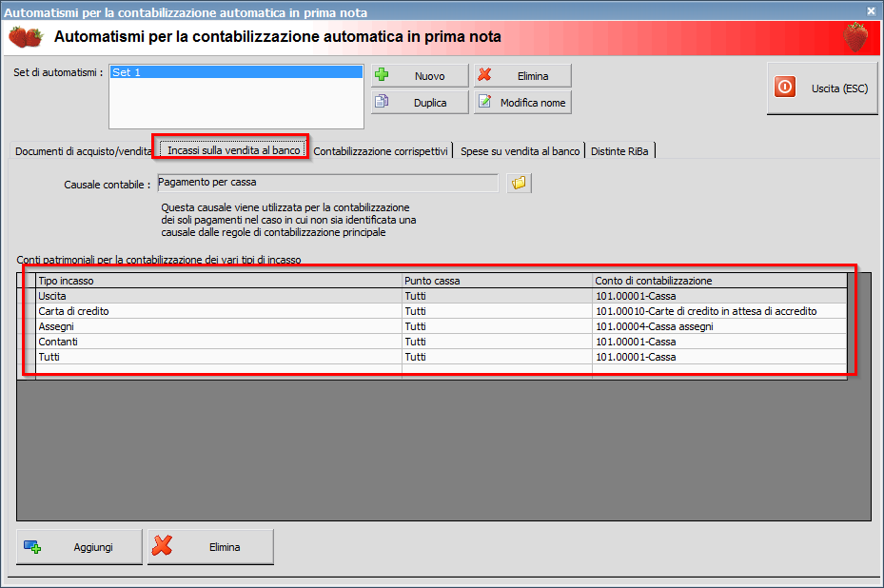Click 101.00001-Cassa in the Contanti row
Image resolution: width=884 pixels, height=588 pixels.
[x=720, y=342]
